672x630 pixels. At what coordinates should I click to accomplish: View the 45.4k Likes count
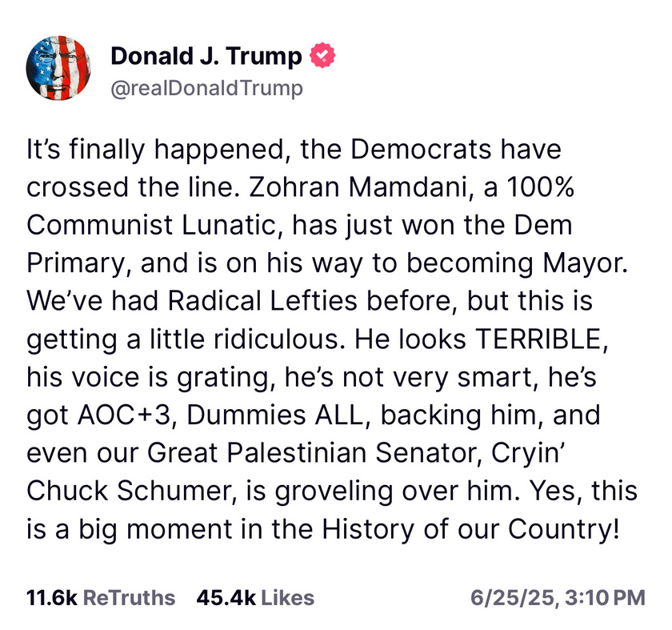(226, 598)
